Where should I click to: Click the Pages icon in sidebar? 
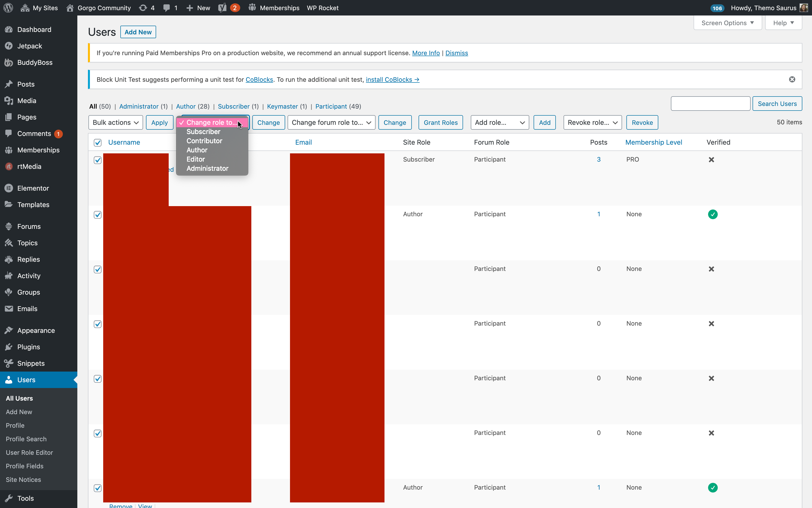(x=9, y=117)
